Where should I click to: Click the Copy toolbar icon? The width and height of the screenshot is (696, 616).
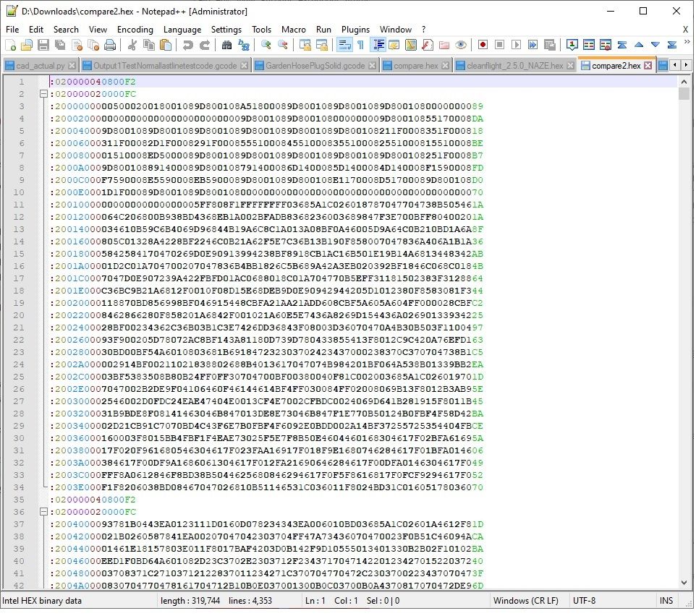(149, 45)
